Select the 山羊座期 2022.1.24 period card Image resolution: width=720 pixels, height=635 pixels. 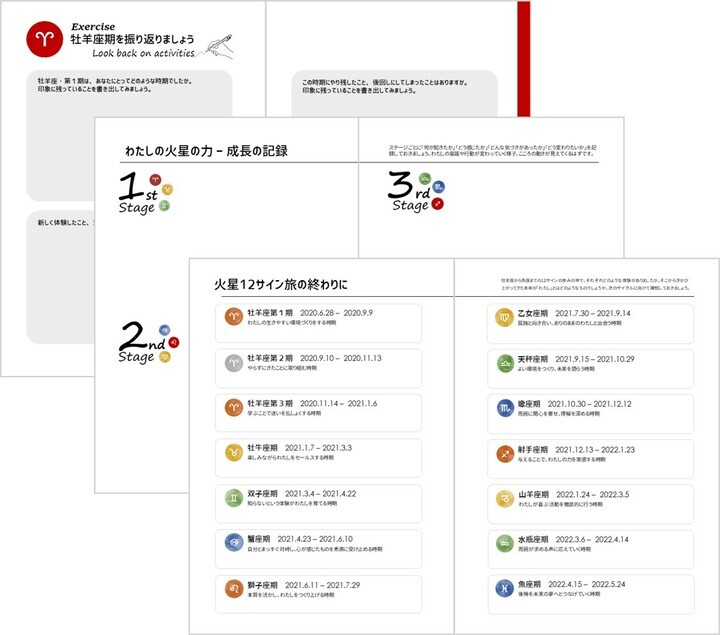pyautogui.click(x=590, y=498)
